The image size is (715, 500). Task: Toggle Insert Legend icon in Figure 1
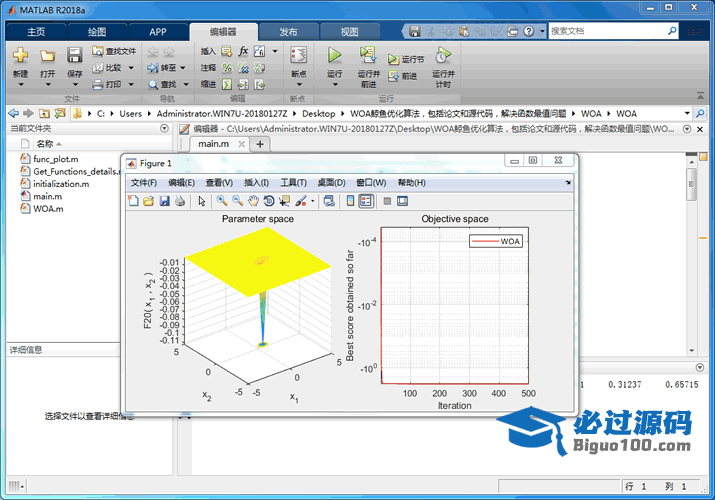coord(366,201)
